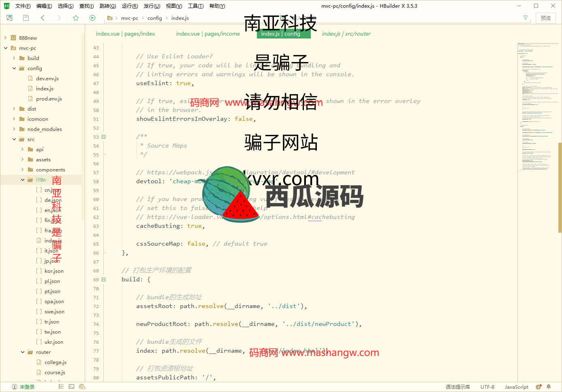The image size is (562, 392).
Task: Open the 运行(R) menu
Action: coord(130,6)
